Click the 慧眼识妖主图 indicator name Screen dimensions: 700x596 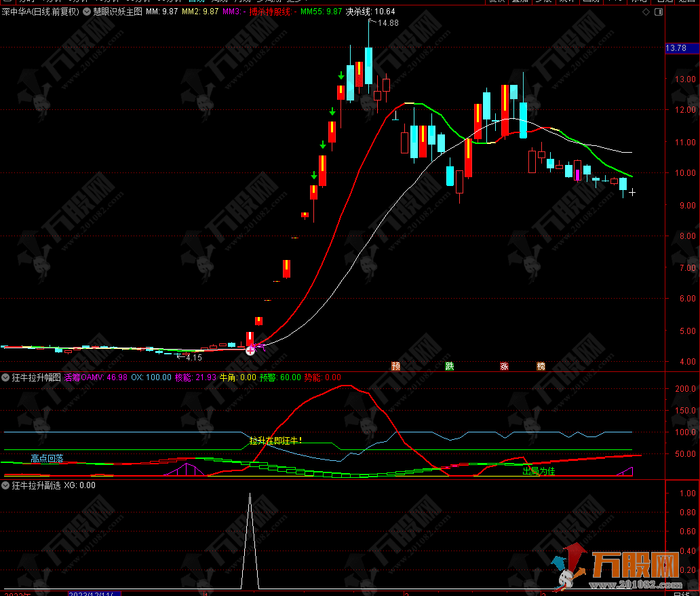coord(117,12)
